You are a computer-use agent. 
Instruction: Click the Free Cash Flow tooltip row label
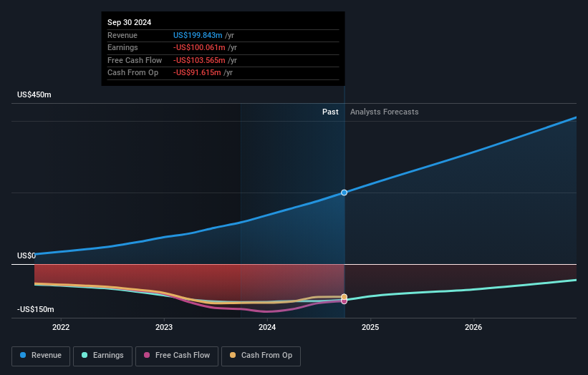click(x=135, y=60)
